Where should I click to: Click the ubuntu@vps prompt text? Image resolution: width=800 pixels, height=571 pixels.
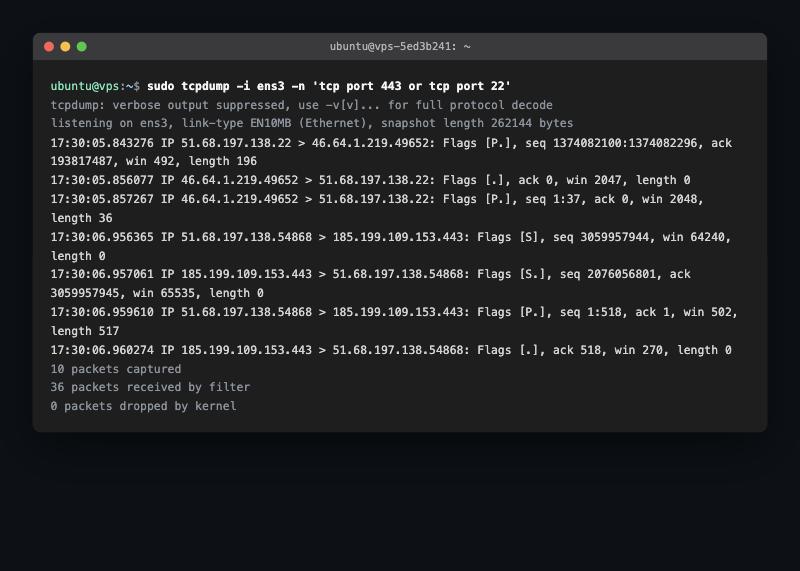click(85, 86)
